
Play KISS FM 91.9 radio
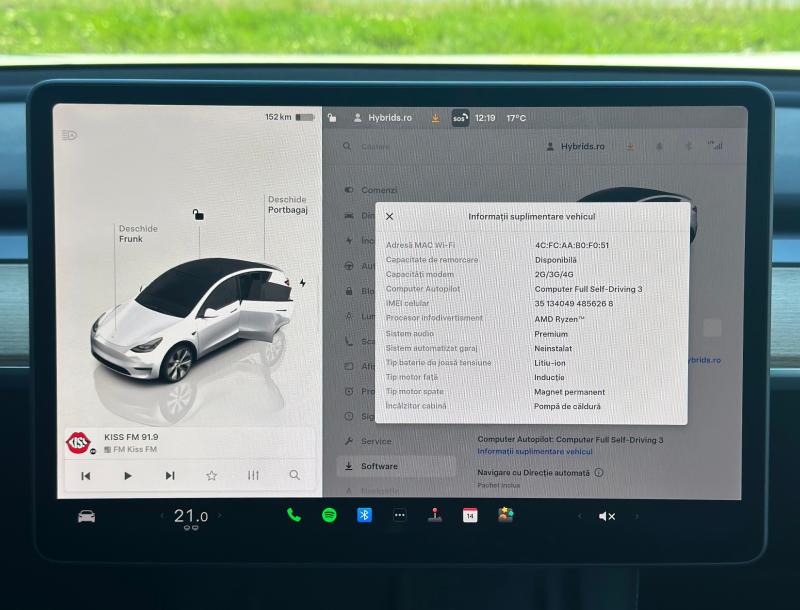click(128, 476)
